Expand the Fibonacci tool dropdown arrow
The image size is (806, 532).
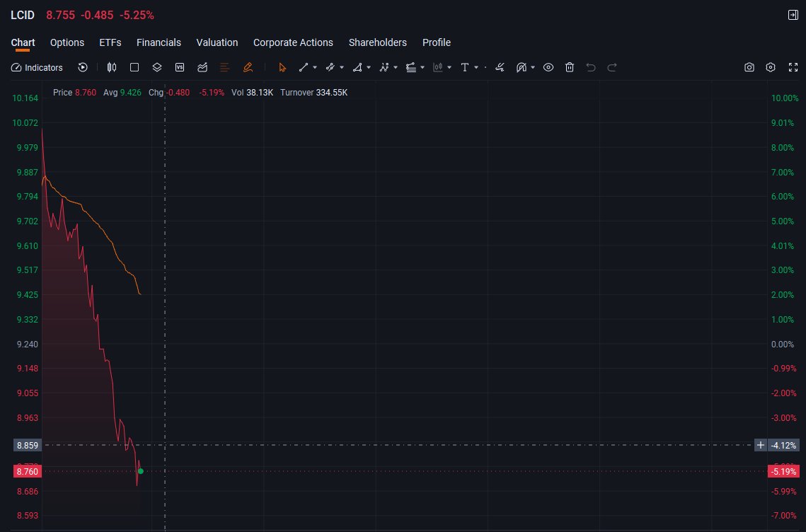pos(422,67)
